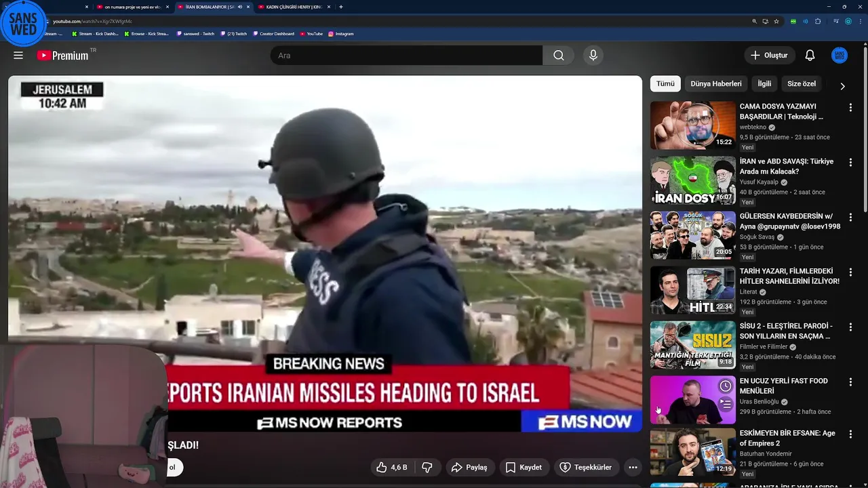The image size is (868, 488).
Task: Open Age of Empires 2 video thumbnail
Action: pos(693,452)
